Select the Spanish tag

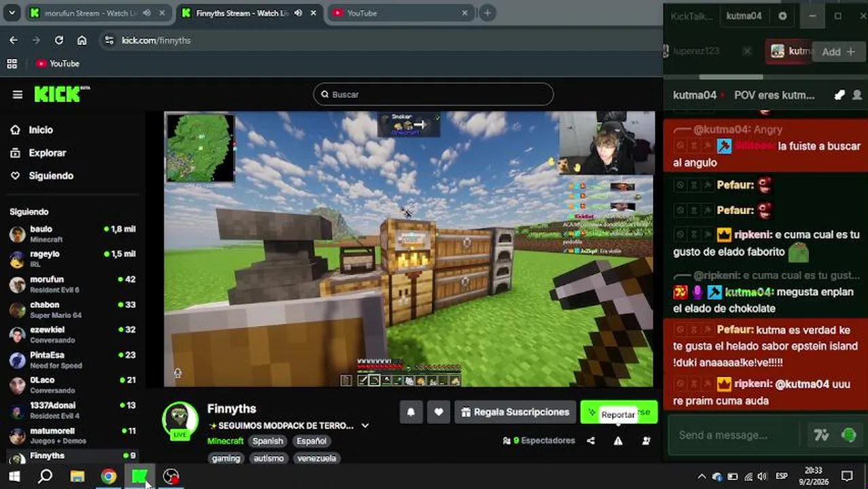click(268, 441)
